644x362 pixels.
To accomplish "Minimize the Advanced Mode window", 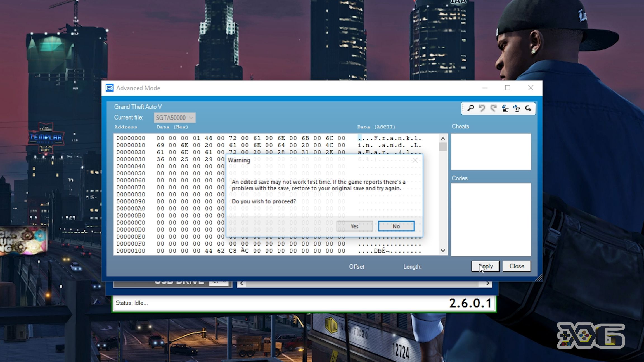I will [x=485, y=88].
